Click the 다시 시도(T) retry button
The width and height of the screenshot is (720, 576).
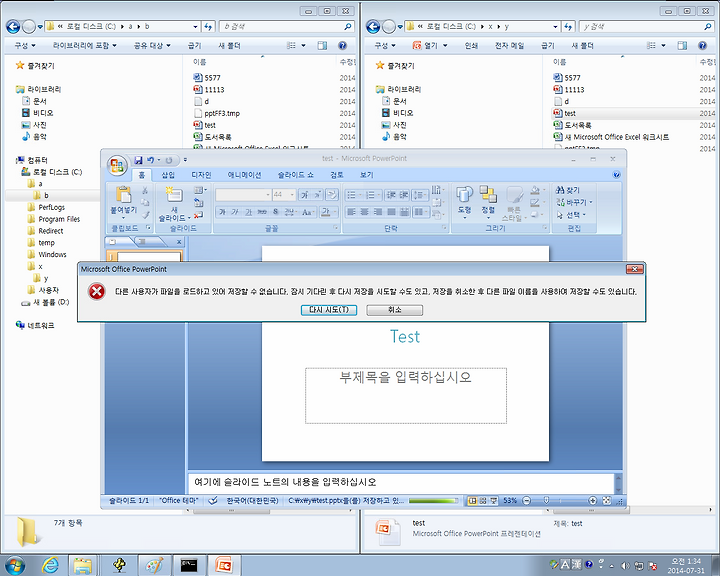(329, 310)
